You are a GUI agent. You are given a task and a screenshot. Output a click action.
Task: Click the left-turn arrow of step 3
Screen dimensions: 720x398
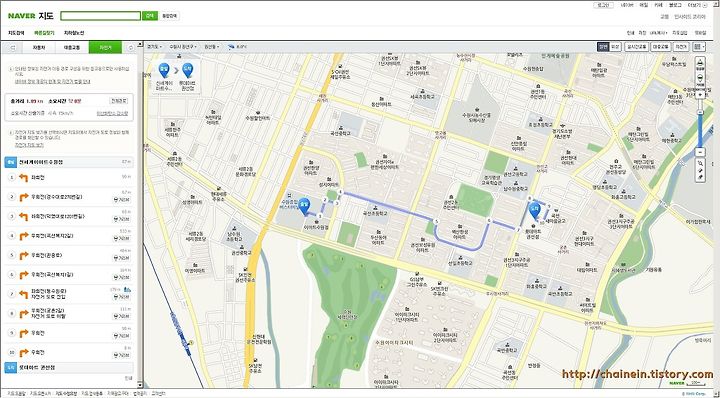24,216
